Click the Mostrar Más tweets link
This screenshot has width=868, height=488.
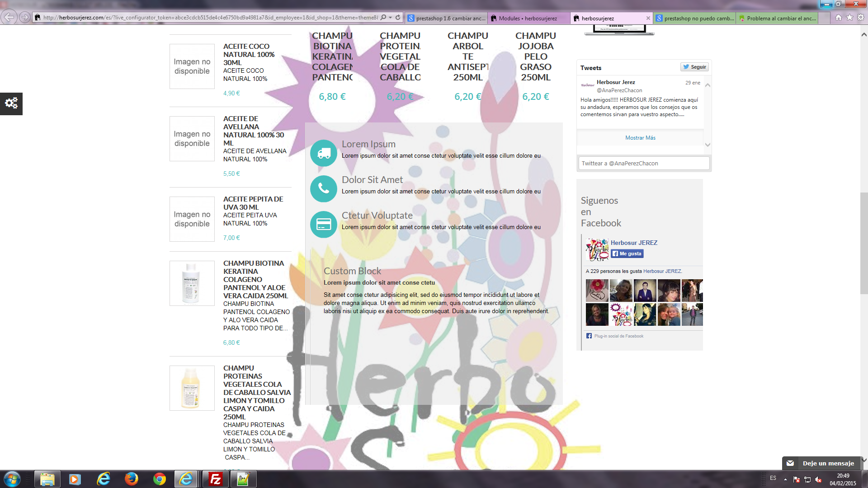tap(640, 138)
